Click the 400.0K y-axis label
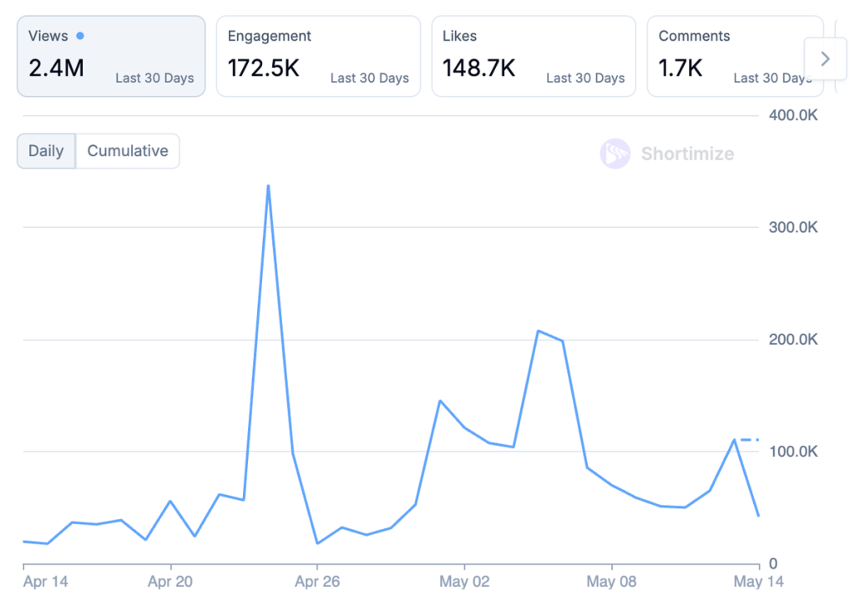This screenshot has width=855, height=616. (792, 115)
